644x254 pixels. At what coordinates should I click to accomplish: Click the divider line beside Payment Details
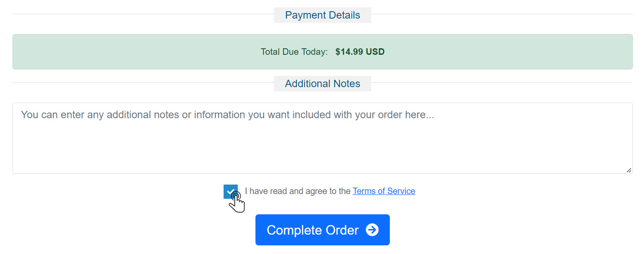pyautogui.click(x=143, y=14)
